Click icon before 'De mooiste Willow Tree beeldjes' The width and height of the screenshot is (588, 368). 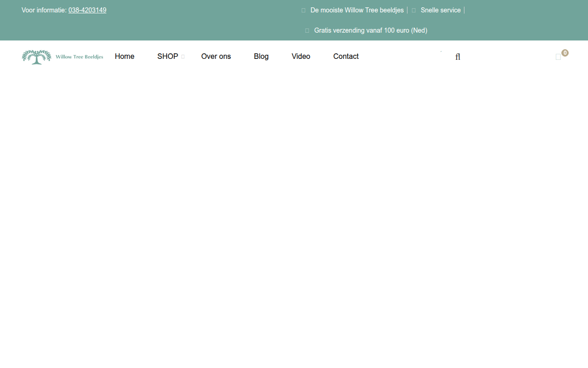[303, 10]
